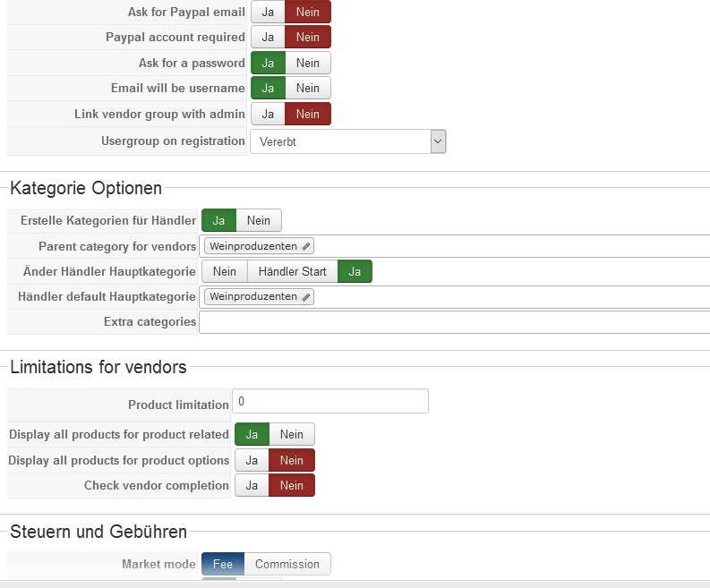Click the Weinproduzenten tag in Parent category
The image size is (710, 588).
pyautogui.click(x=252, y=246)
